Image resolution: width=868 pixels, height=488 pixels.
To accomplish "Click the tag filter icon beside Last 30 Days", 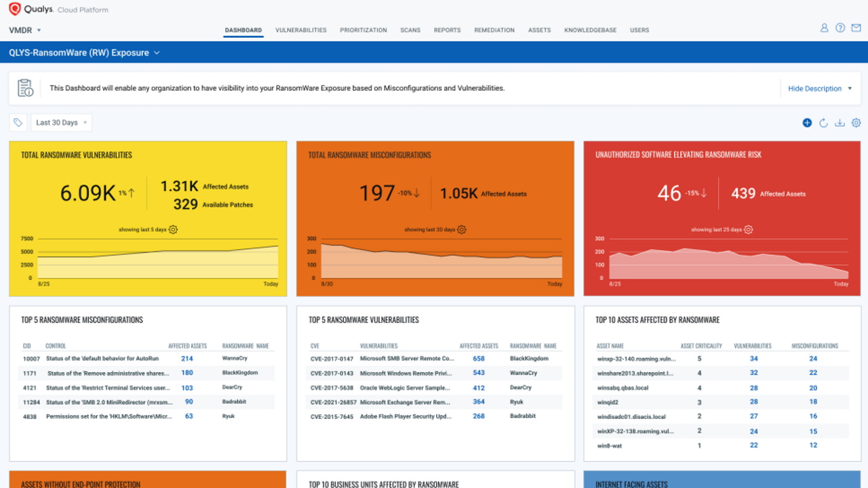I will point(18,123).
